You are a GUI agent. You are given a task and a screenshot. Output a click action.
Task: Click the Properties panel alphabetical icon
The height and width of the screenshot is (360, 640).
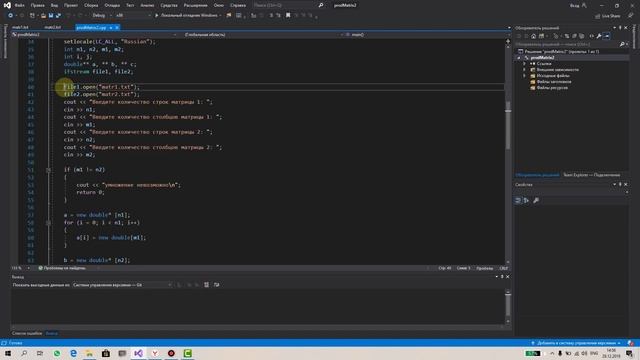point(526,200)
